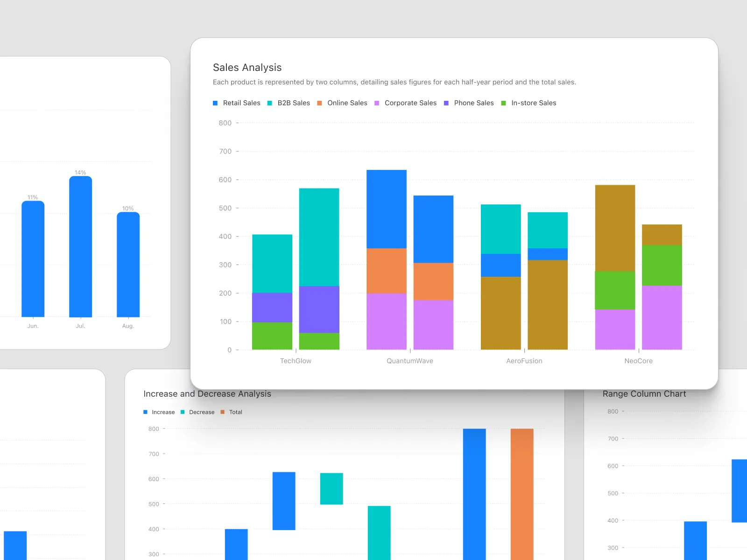
Task: Click the TechGlow axis label
Action: click(x=296, y=360)
